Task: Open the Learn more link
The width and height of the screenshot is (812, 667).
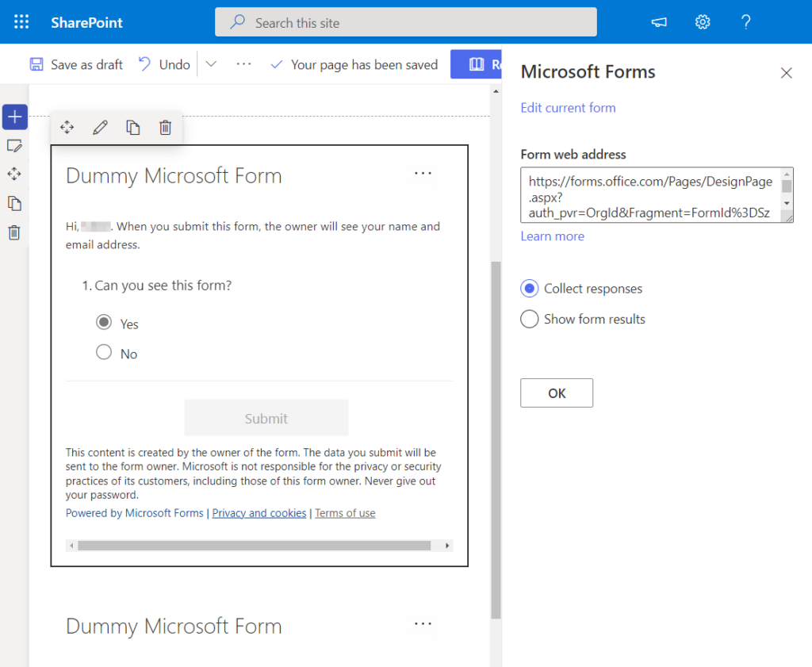Action: [552, 236]
